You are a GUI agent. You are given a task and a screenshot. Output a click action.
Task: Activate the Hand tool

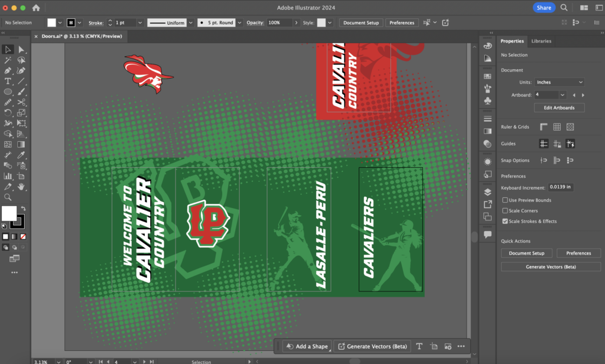pos(21,187)
